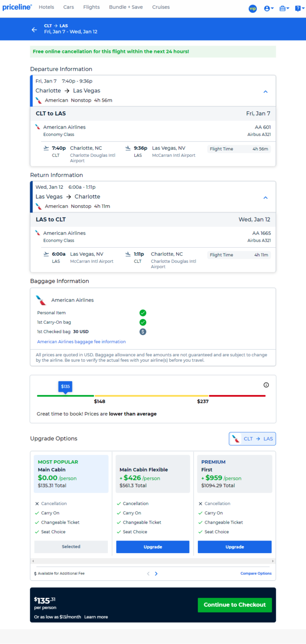
Task: Open the Bundle + Save tab
Action: 126,7
